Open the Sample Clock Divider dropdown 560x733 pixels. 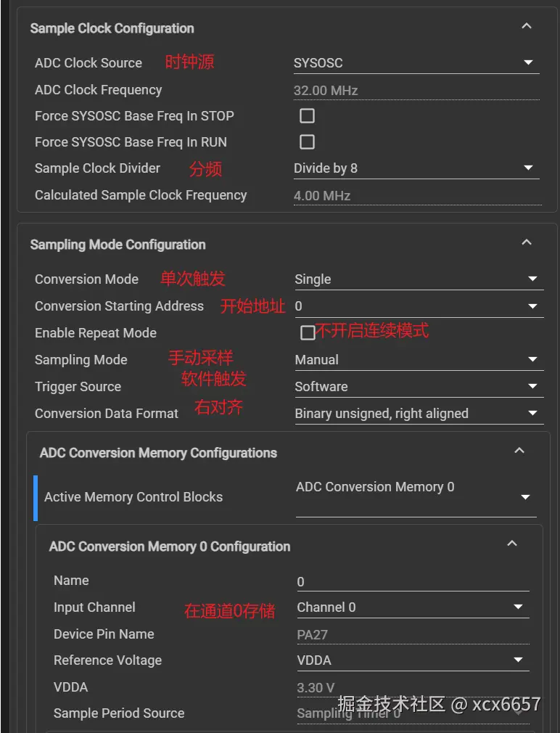point(416,168)
